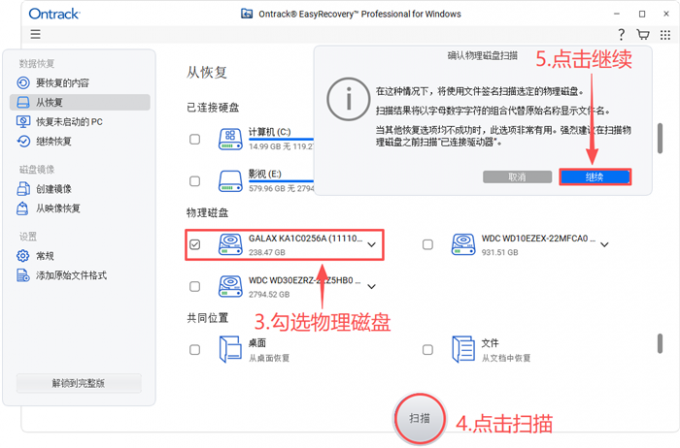Viewport: 680px width, 448px height.
Task: Open 从映像恢复 in the sidebar
Action: tap(80, 209)
